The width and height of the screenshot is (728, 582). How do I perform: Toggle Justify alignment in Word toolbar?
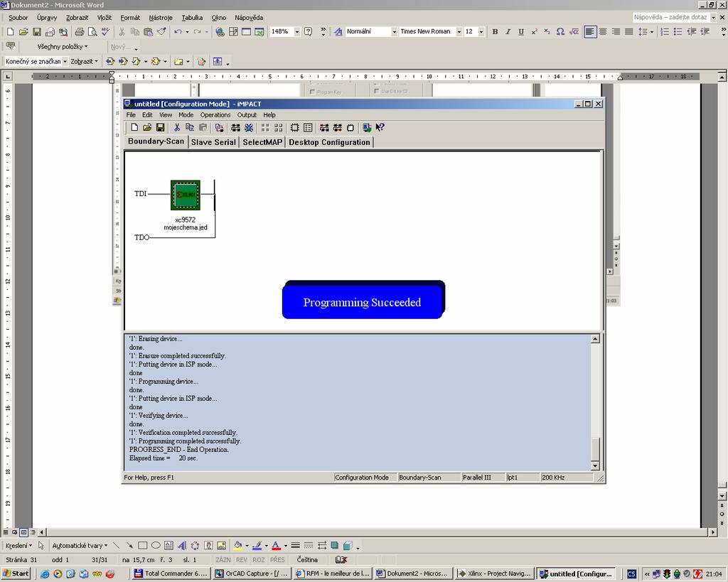click(x=629, y=31)
